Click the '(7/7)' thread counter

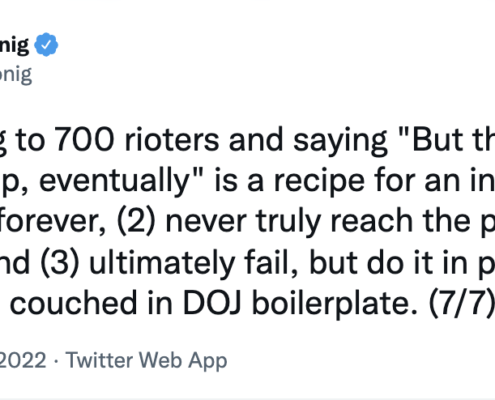(461, 304)
